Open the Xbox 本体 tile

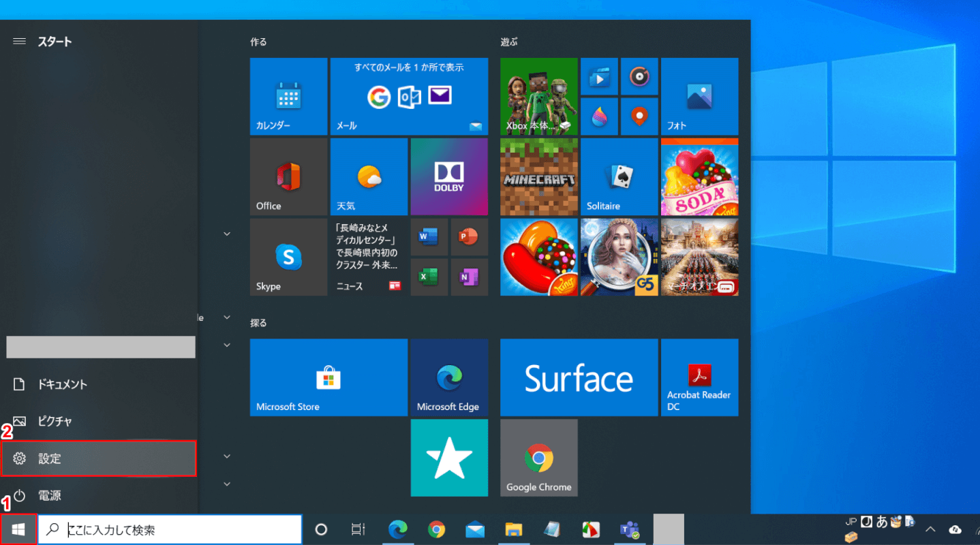click(x=539, y=96)
